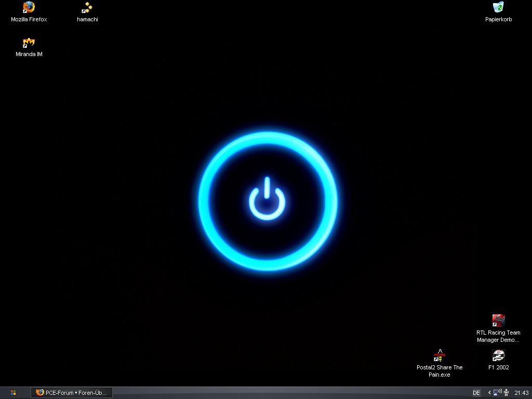
Task: Click the hamachi label text
Action: point(87,19)
